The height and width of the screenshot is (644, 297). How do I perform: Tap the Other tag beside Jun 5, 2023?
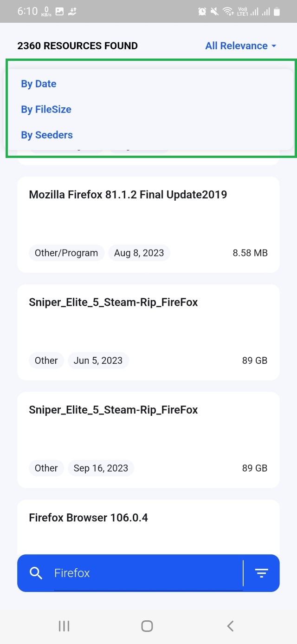click(46, 361)
